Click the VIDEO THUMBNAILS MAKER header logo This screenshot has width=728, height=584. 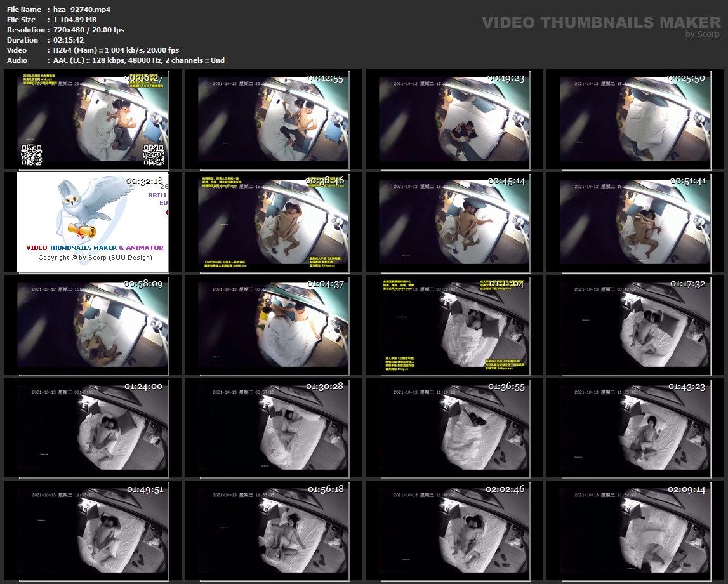point(600,23)
